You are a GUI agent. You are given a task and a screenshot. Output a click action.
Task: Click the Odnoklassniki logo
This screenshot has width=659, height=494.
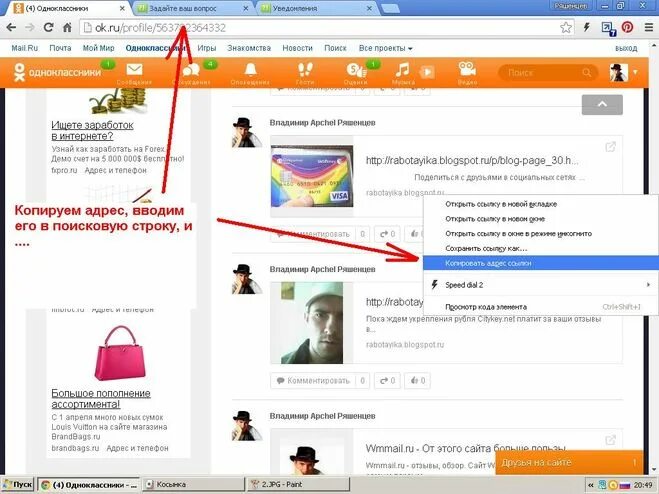pyautogui.click(x=57, y=72)
